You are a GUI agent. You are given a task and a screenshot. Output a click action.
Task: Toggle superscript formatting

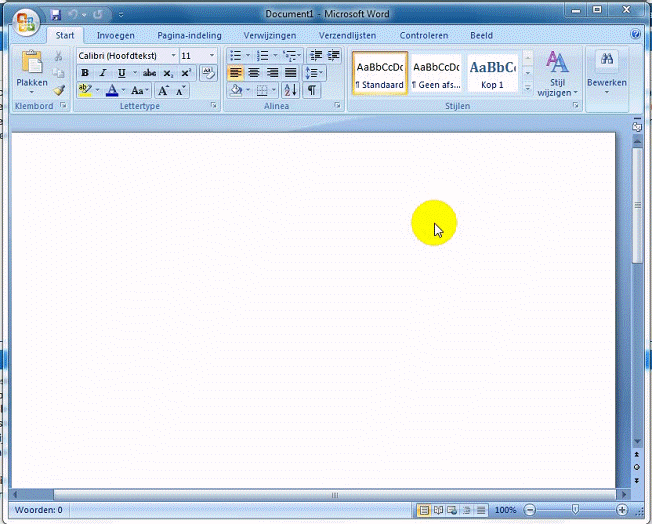click(186, 73)
